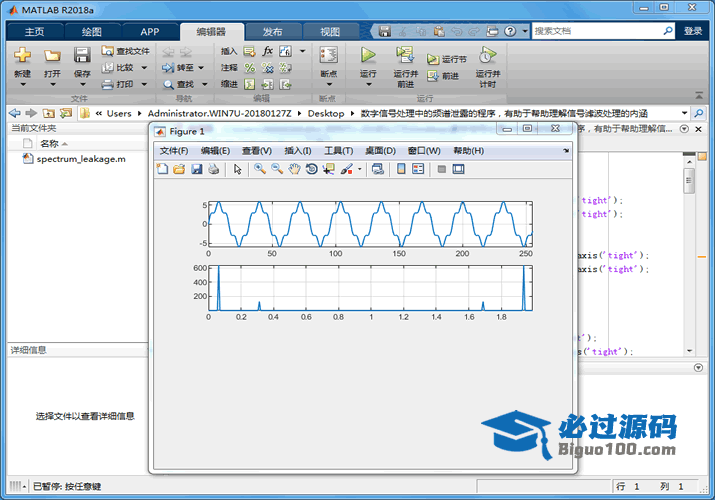Expand the Compare (比较) dropdown arrow
Image resolution: width=715 pixels, height=500 pixels.
144,68
